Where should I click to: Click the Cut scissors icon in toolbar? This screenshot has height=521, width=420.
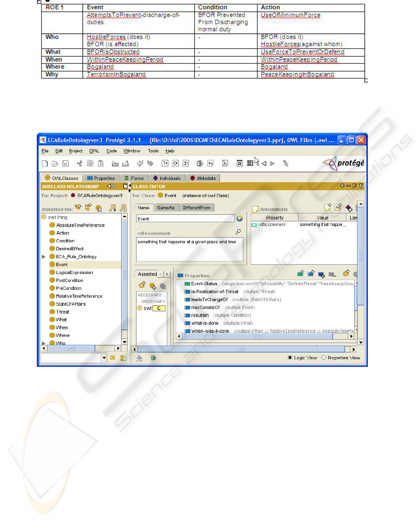point(80,164)
